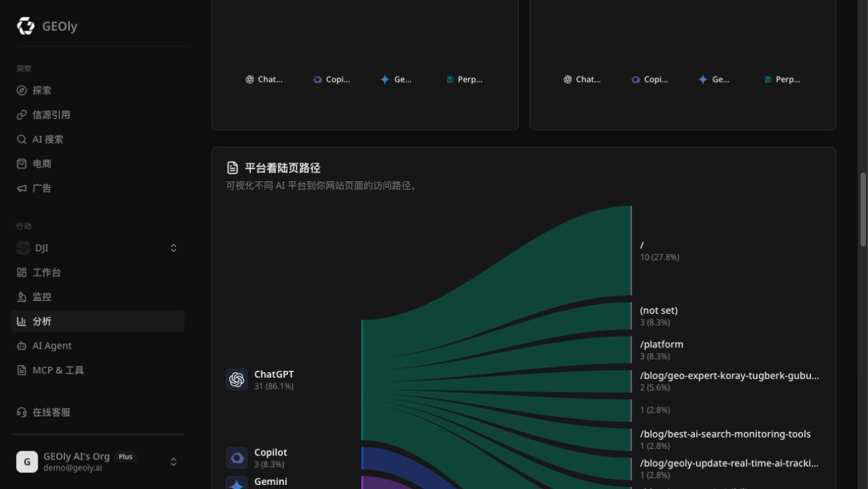Open the 广告 menu item
The width and height of the screenshot is (868, 489).
tap(97, 188)
